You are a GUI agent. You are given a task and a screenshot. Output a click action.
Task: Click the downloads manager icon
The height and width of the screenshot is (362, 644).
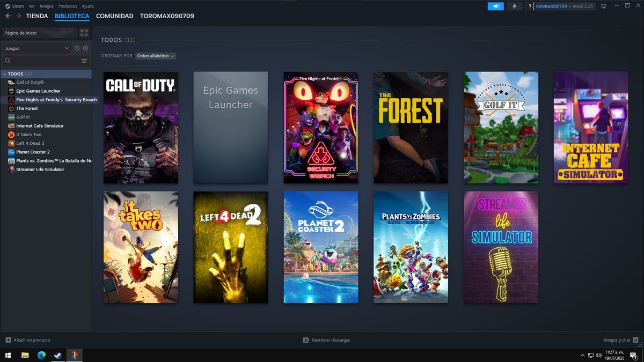click(x=306, y=340)
